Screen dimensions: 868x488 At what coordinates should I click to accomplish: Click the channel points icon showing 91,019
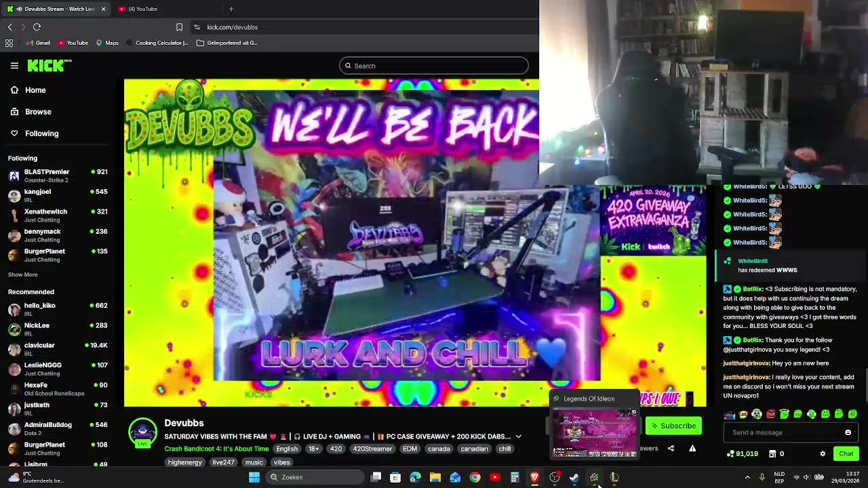pos(730,453)
